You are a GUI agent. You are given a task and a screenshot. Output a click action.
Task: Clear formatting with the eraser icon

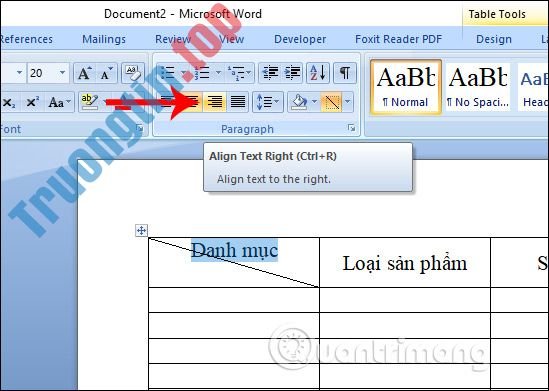pos(133,74)
